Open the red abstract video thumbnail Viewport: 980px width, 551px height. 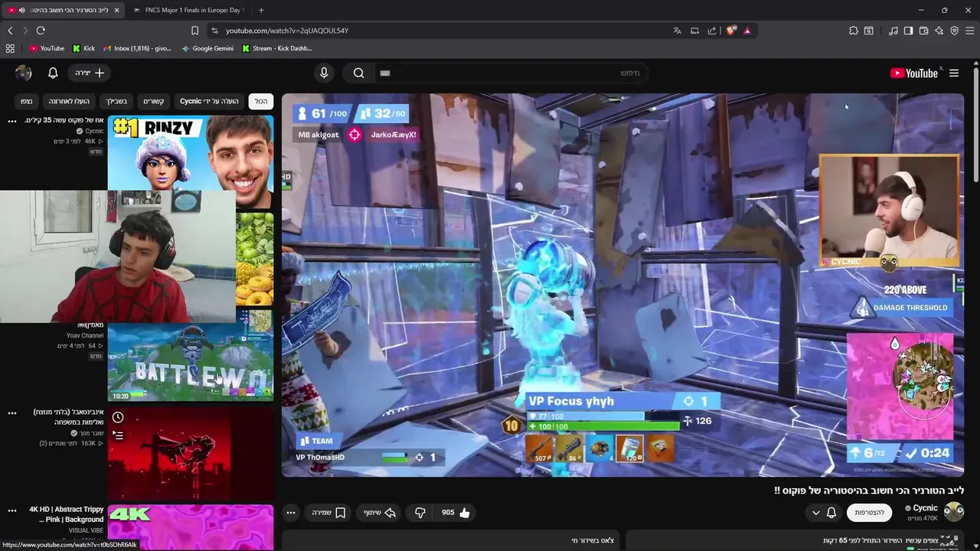coord(191,453)
